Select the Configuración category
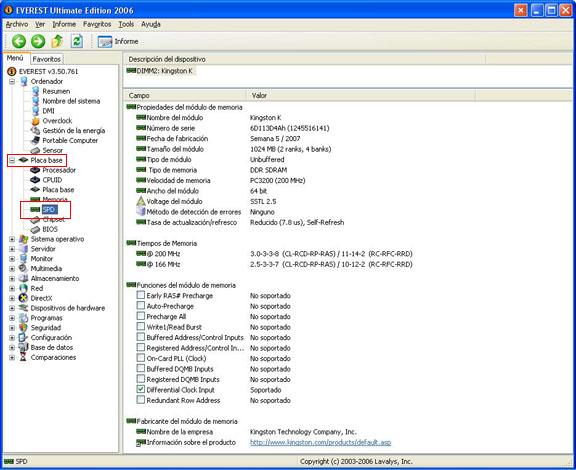Viewport: 576px width, 470px height. pyautogui.click(x=51, y=338)
